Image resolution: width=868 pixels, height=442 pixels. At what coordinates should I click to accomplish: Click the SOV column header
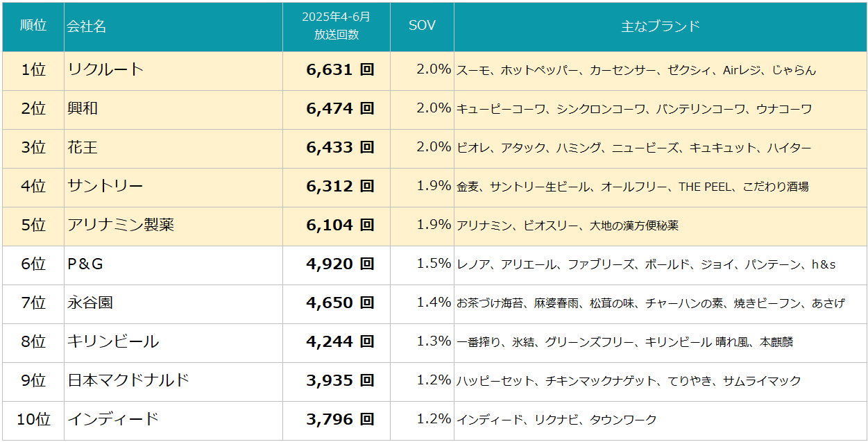coord(422,26)
